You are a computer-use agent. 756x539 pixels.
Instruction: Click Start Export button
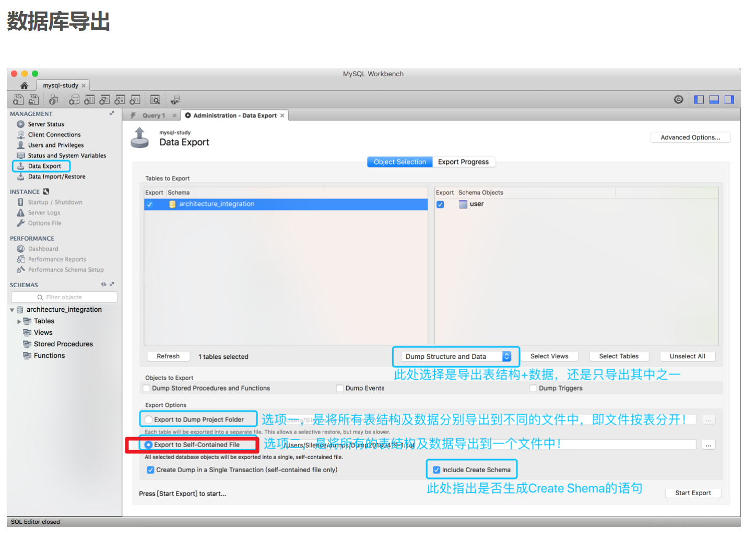[693, 493]
